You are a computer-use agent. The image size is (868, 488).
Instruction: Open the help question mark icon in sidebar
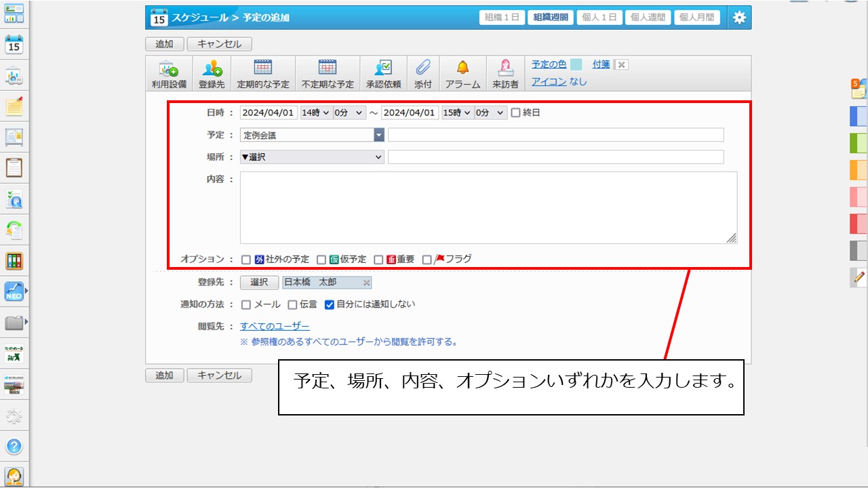14,446
